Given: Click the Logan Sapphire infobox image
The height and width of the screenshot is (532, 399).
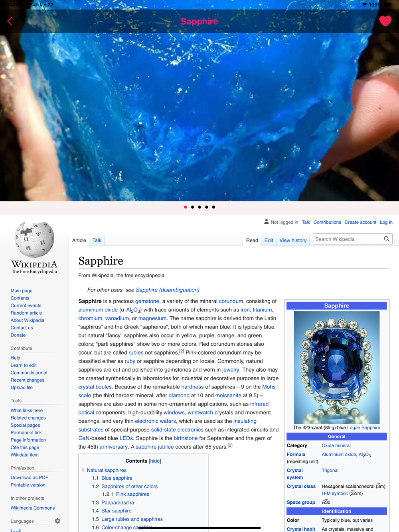Looking at the screenshot, I should coord(336,367).
